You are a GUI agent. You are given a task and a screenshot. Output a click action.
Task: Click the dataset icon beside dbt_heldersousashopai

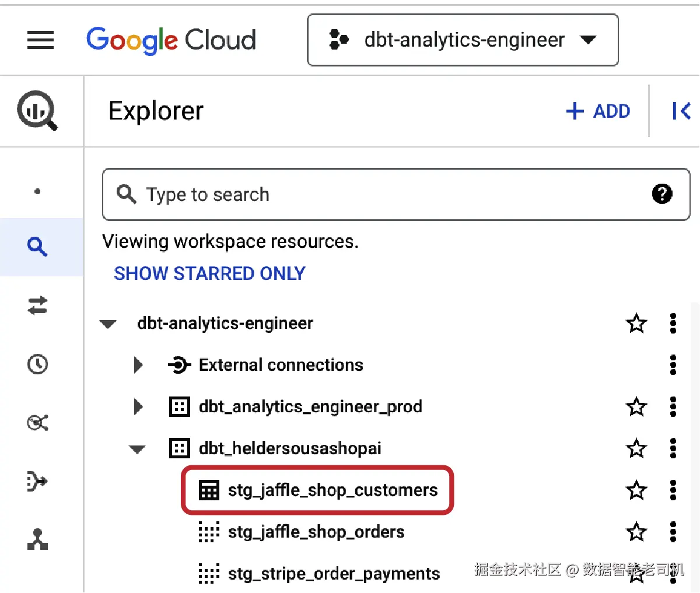tap(179, 448)
